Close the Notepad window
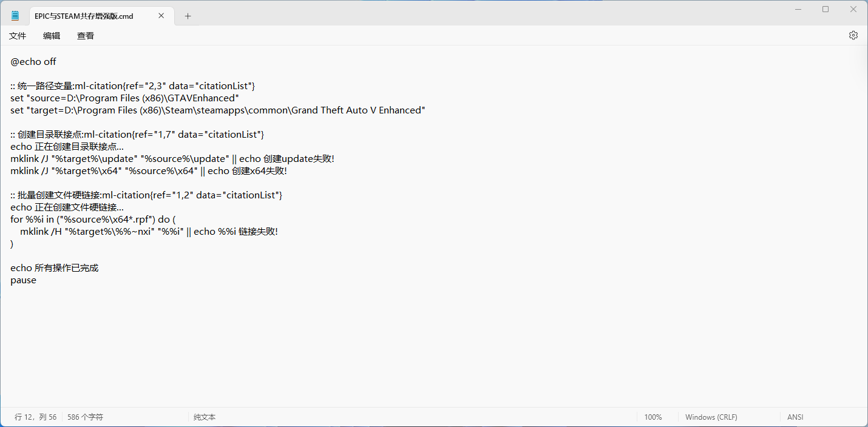 pos(853,9)
